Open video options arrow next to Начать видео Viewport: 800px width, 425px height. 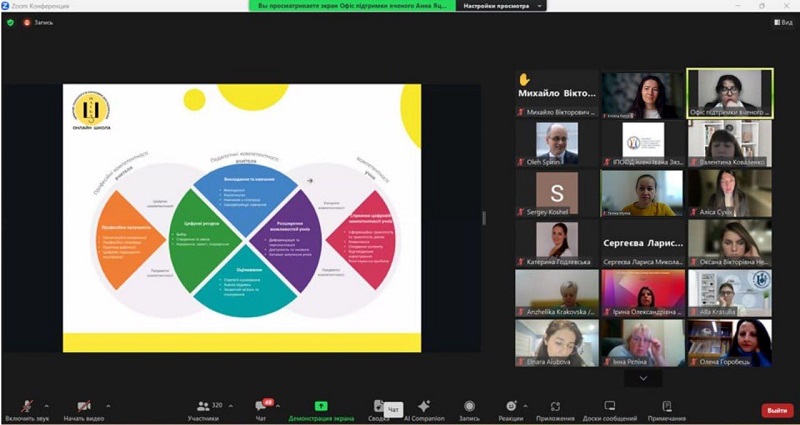108,406
